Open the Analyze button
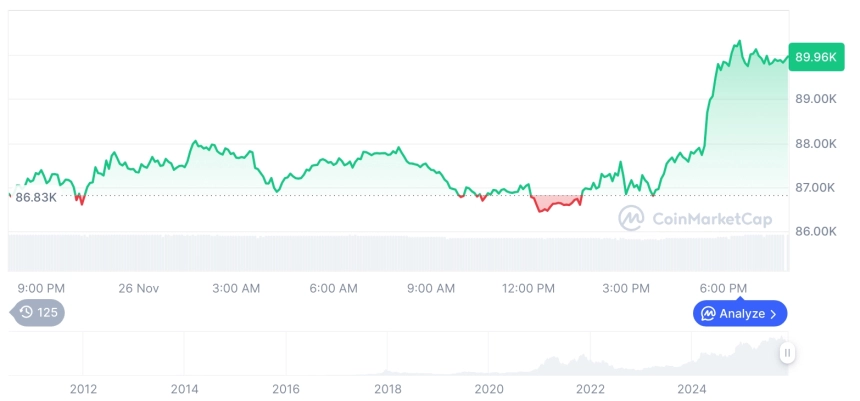The height and width of the screenshot is (401, 860). click(x=739, y=314)
